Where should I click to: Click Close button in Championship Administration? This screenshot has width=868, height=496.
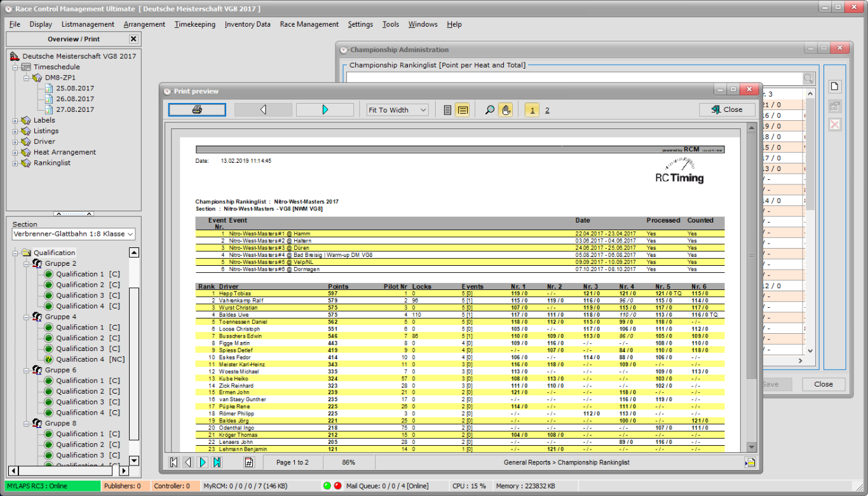(x=823, y=384)
